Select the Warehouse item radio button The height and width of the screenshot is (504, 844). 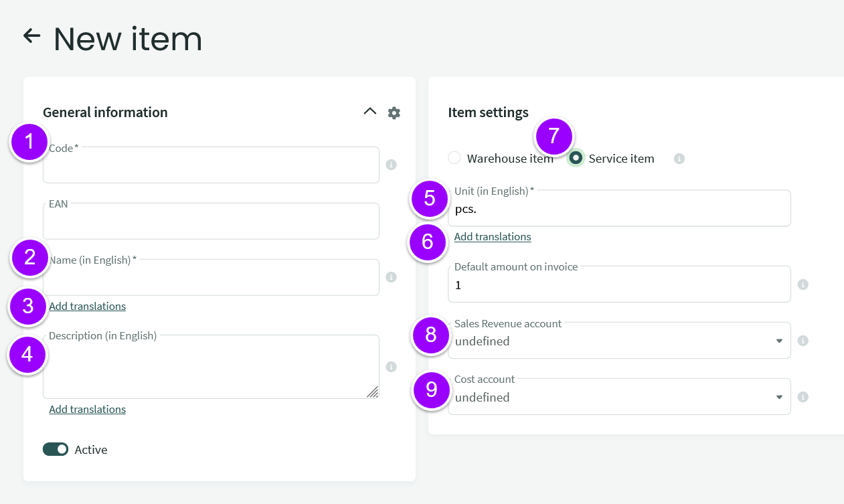(454, 158)
